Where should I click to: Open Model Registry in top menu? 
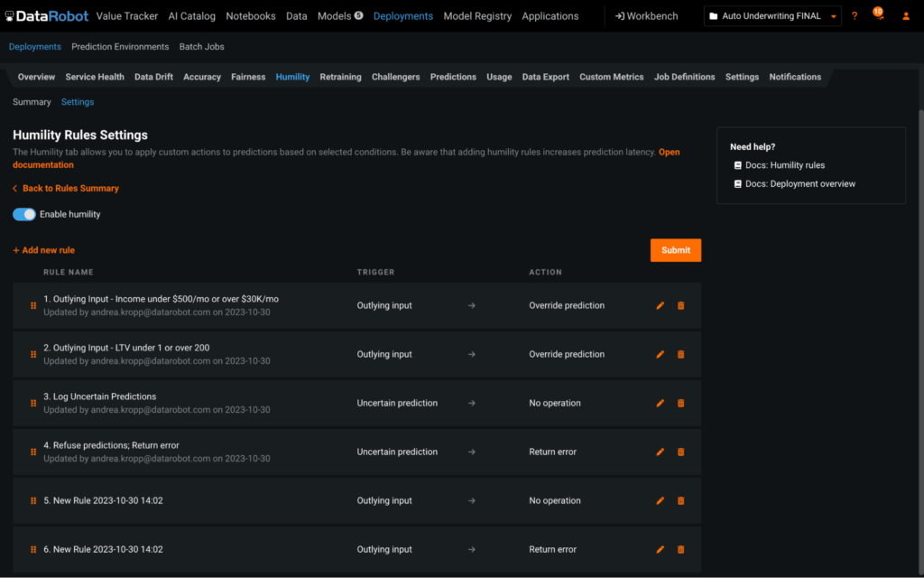coord(477,16)
